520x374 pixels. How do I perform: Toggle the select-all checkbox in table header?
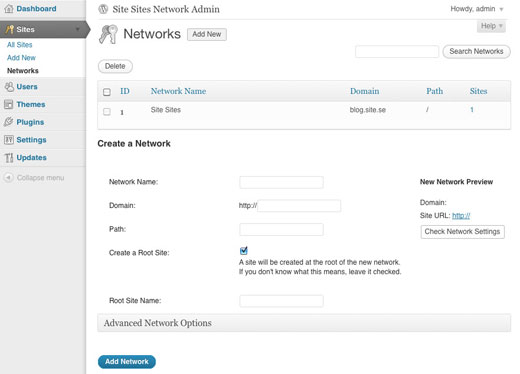107,92
